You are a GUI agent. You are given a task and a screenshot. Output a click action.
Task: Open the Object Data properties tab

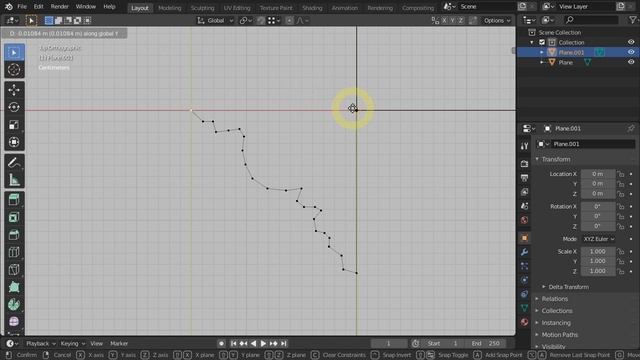click(x=524, y=308)
